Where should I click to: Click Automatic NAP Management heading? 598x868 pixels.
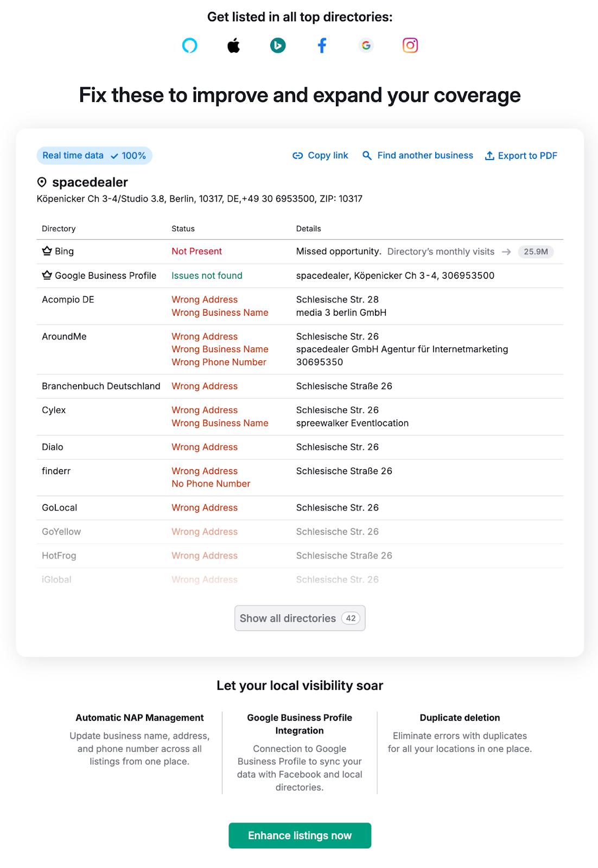[140, 718]
